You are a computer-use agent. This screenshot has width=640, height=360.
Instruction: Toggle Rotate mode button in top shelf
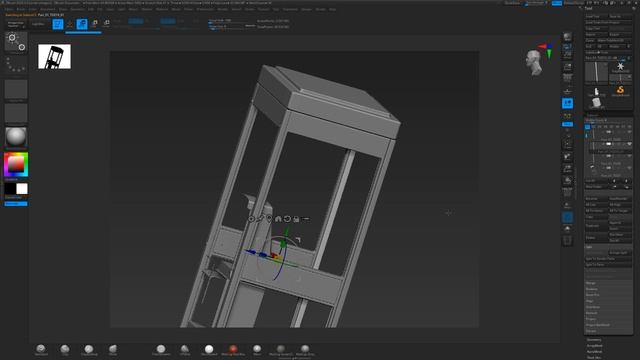pyautogui.click(x=106, y=24)
